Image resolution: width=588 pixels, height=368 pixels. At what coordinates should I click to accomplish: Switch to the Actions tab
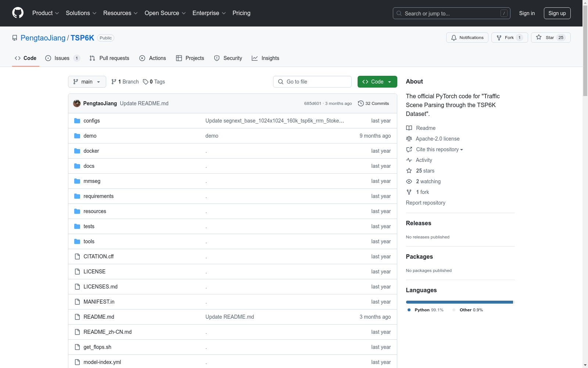pos(153,58)
